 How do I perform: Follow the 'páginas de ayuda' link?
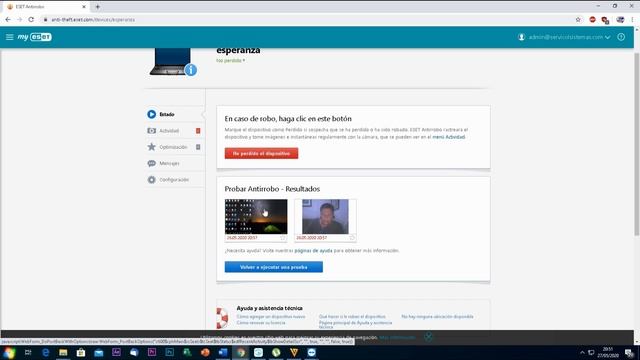coord(313,251)
